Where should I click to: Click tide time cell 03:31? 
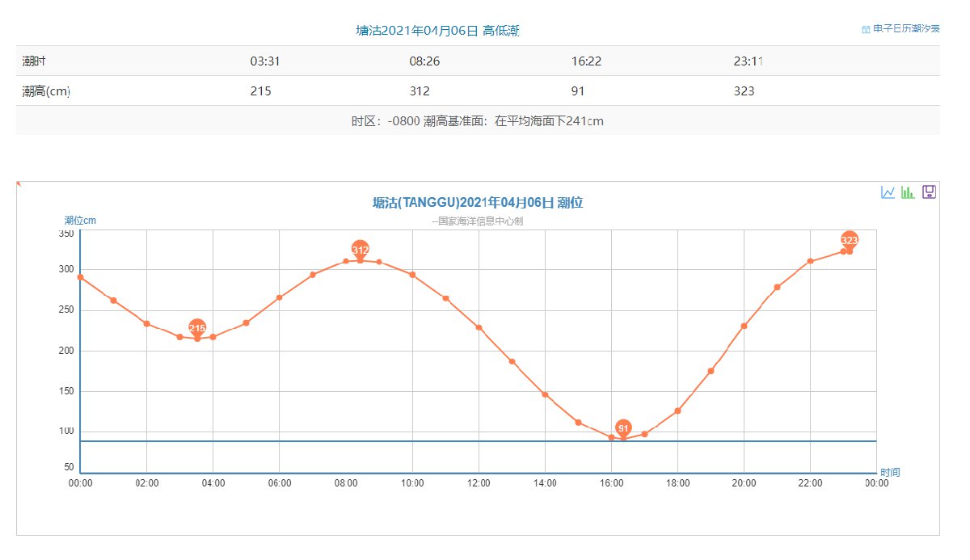pyautogui.click(x=265, y=61)
